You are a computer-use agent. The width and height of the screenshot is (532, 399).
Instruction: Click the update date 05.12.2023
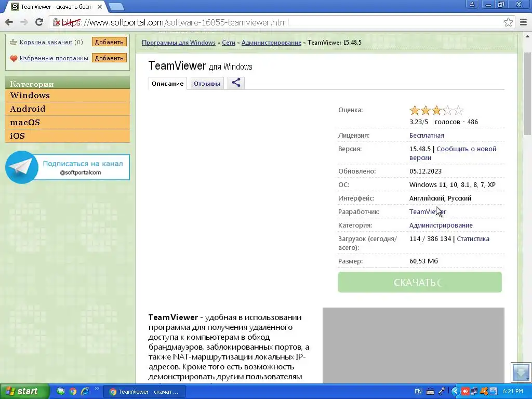pyautogui.click(x=425, y=171)
